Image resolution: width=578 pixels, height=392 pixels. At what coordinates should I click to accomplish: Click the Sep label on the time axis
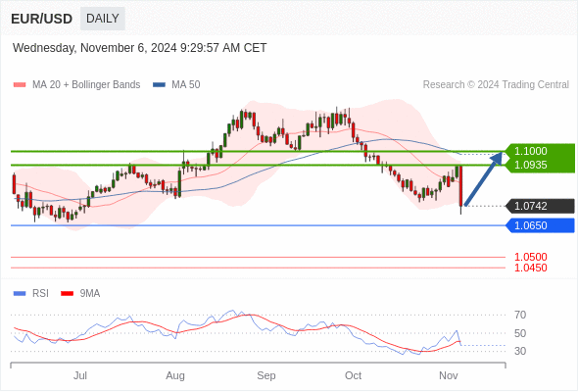[x=266, y=375]
